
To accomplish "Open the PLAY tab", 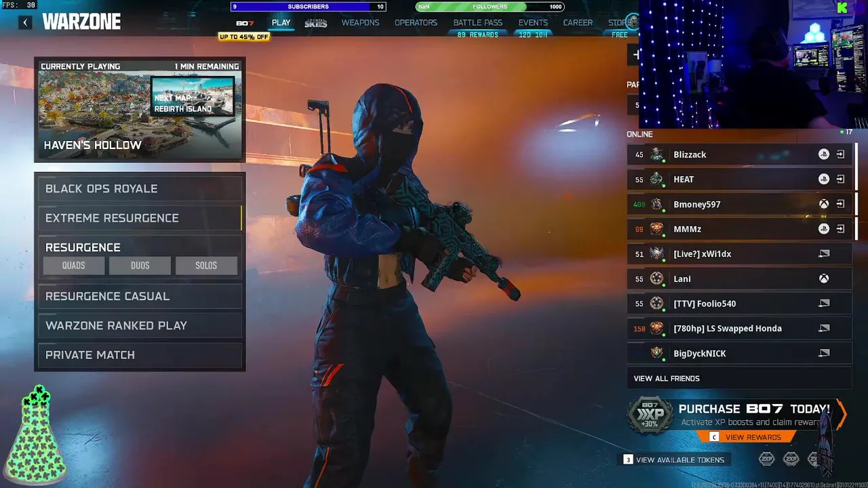I will (281, 22).
